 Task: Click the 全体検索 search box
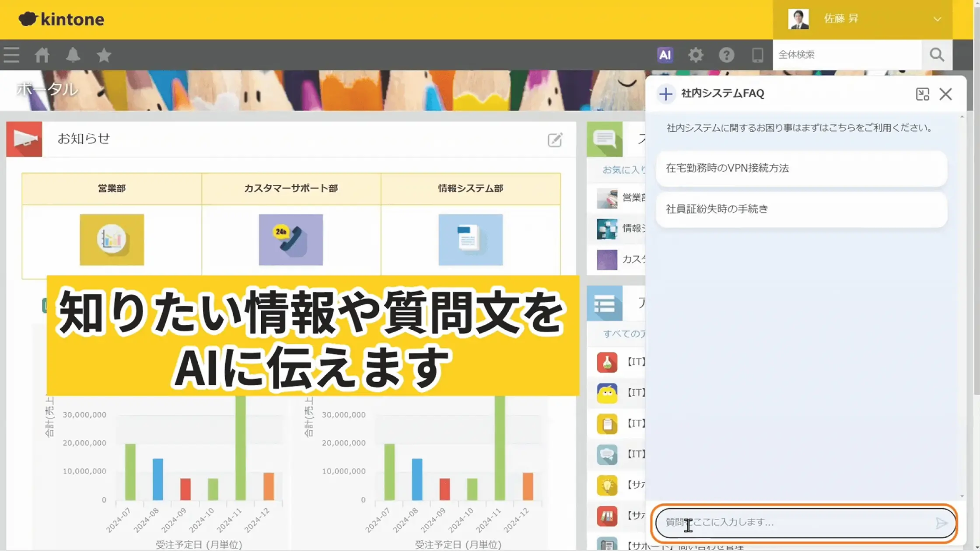click(847, 55)
